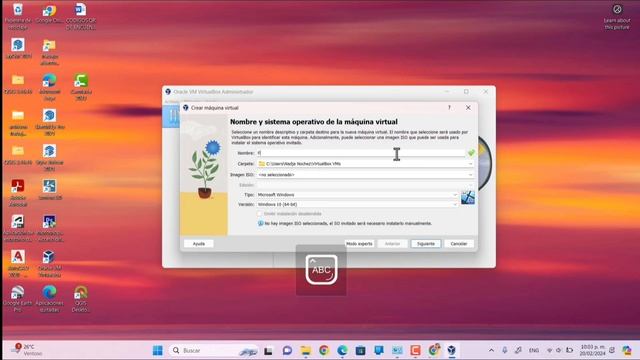Open File Explorer from the taskbar
Viewport: 640px width, 360px height.
[305, 350]
